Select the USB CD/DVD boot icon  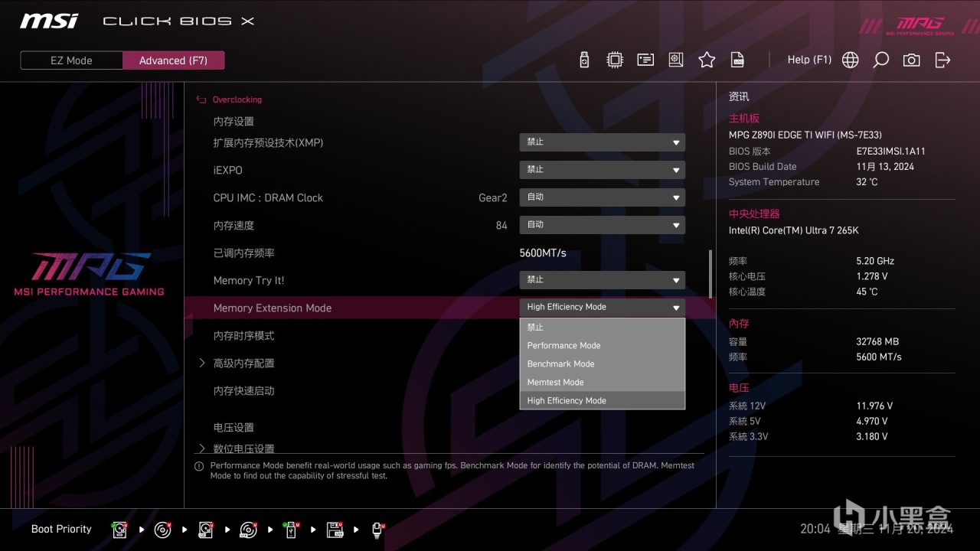coord(248,530)
